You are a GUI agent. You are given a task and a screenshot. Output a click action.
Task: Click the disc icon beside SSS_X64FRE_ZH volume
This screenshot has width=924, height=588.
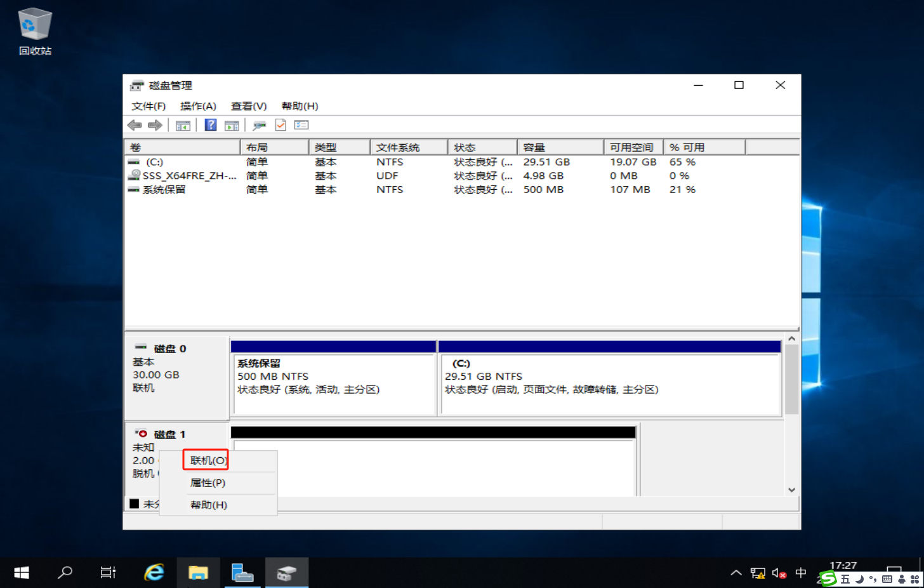click(134, 175)
